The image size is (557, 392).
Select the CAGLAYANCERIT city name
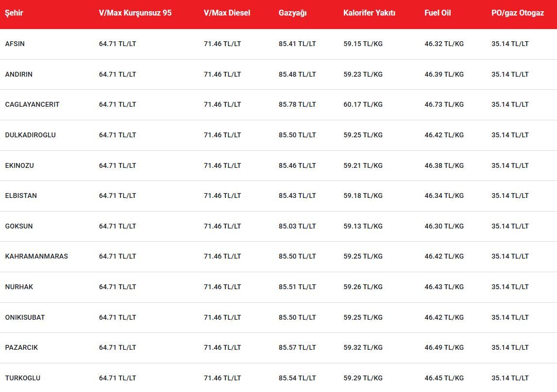(32, 104)
